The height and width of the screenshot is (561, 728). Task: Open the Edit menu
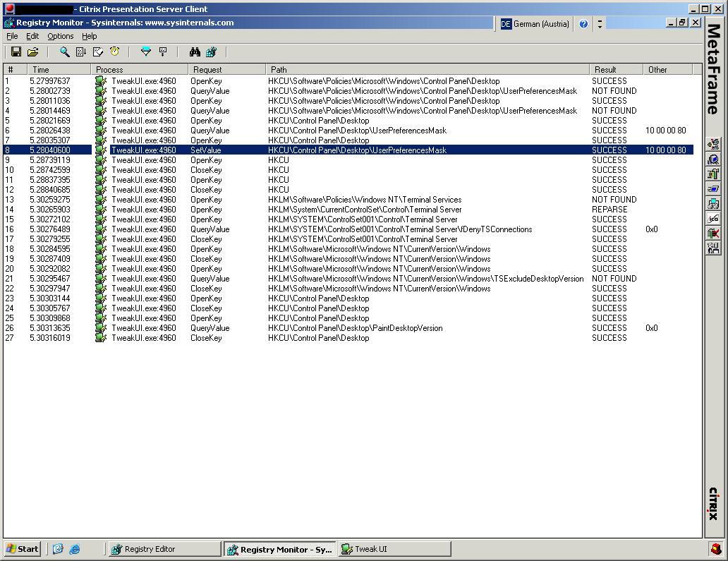point(32,36)
